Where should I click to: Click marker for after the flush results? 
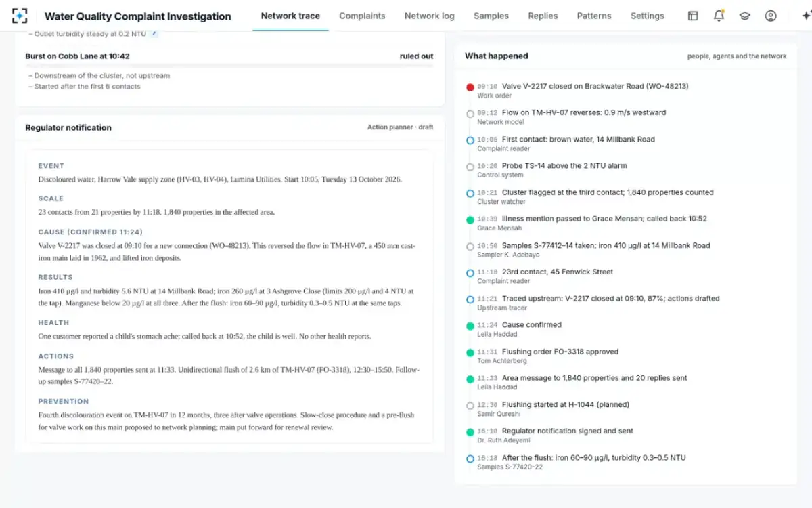click(470, 459)
